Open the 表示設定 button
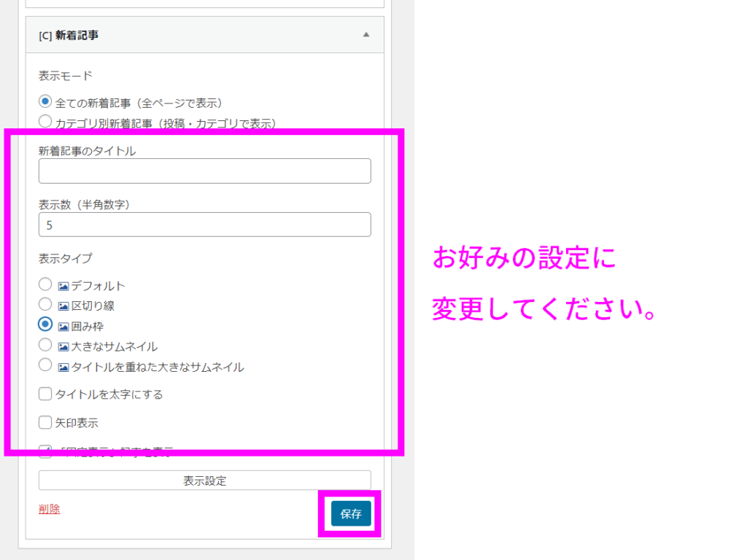This screenshot has width=747, height=560. point(204,481)
